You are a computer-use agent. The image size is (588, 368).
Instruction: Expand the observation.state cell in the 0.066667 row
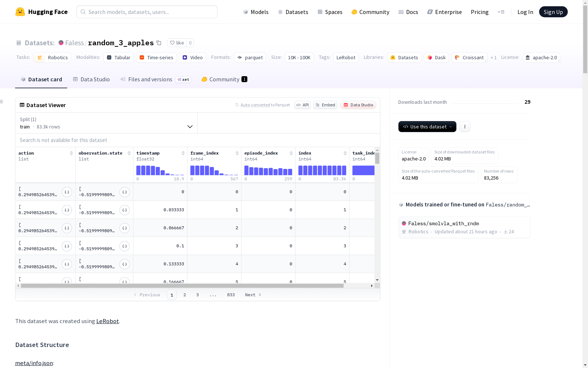(x=125, y=228)
